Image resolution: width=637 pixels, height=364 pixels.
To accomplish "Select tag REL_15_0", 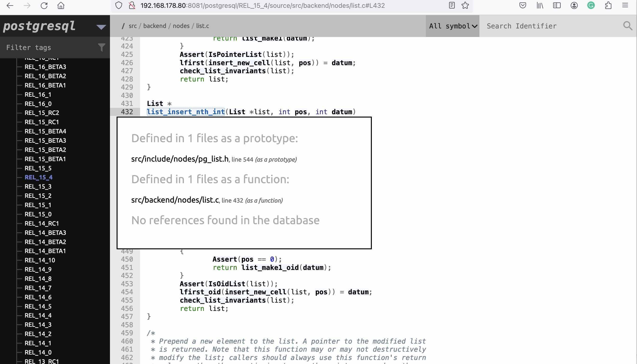I will pyautogui.click(x=38, y=214).
